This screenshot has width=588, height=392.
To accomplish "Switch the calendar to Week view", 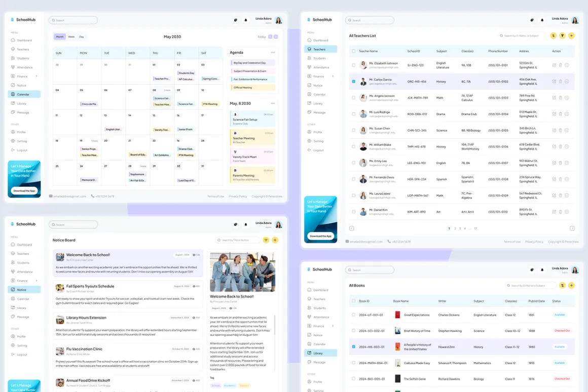I will point(71,37).
